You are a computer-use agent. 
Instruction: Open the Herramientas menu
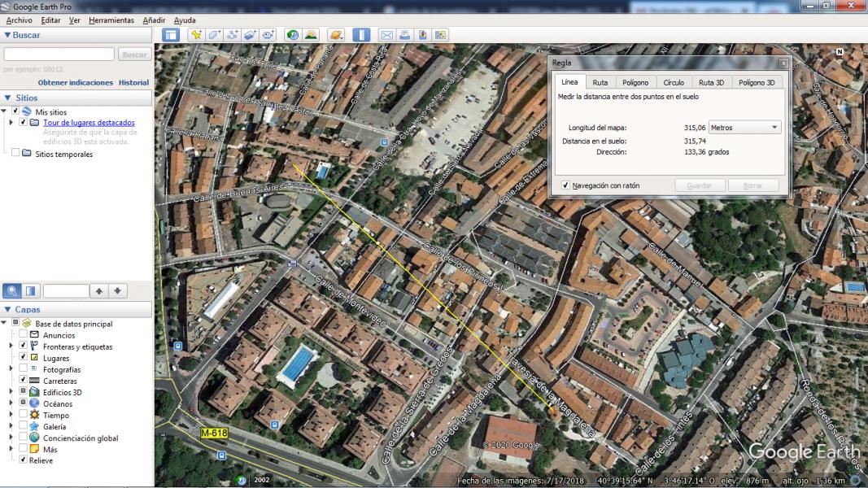111,20
